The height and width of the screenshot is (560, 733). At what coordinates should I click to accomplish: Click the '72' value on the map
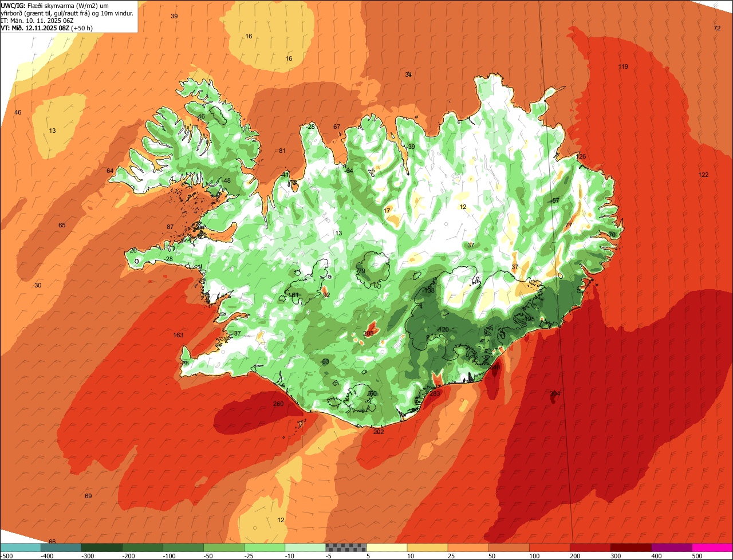click(x=717, y=28)
